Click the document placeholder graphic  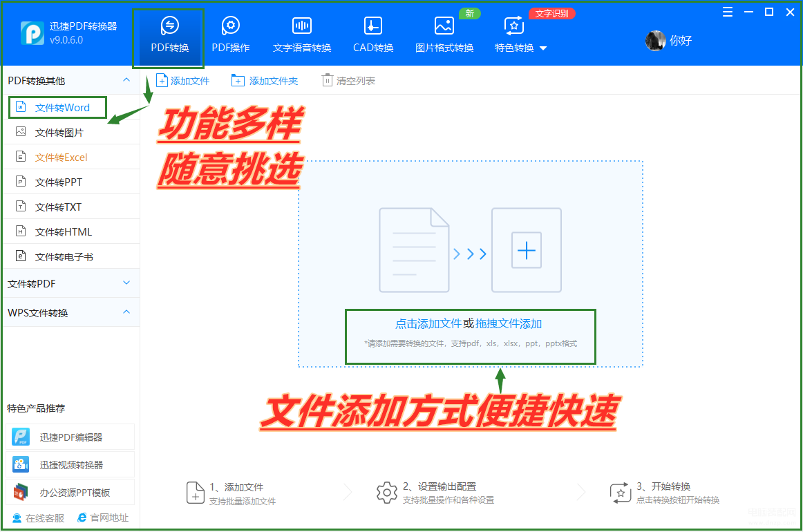pyautogui.click(x=414, y=250)
